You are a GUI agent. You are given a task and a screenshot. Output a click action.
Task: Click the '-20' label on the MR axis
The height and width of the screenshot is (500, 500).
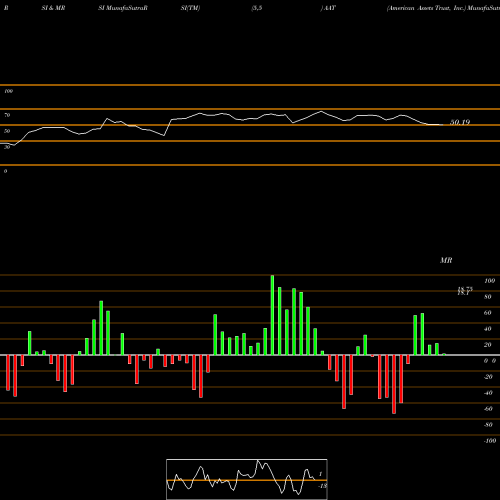point(488,377)
